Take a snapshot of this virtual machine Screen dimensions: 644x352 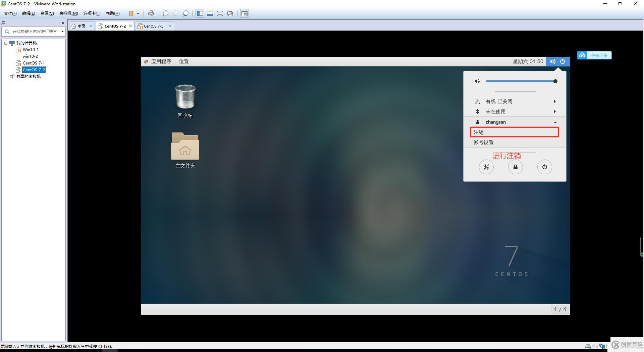[165, 13]
